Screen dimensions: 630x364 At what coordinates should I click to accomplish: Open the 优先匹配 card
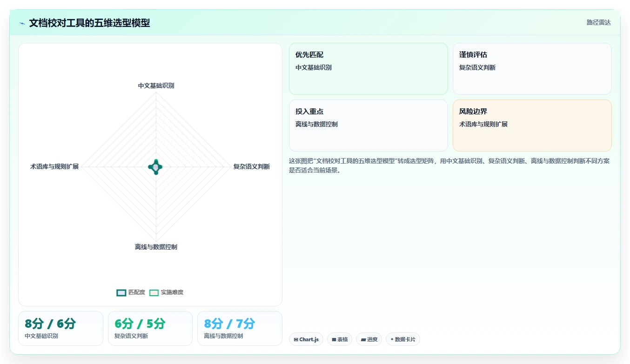[368, 69]
